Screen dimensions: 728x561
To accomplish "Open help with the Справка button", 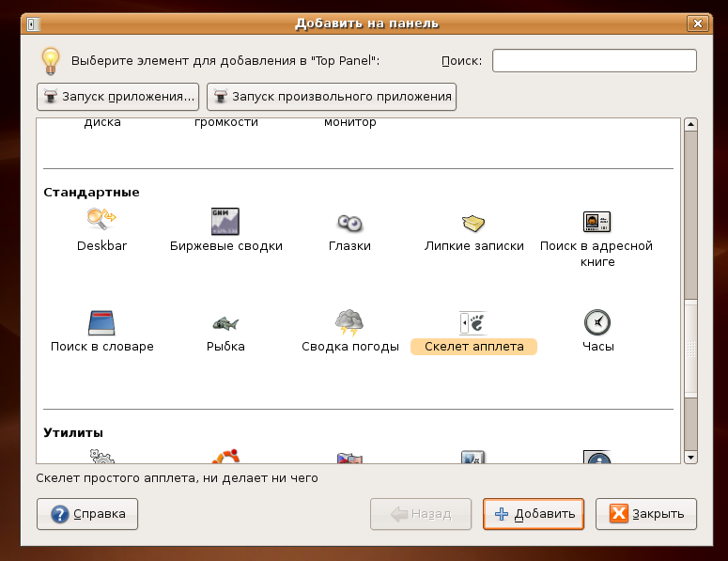I will tap(87, 514).
